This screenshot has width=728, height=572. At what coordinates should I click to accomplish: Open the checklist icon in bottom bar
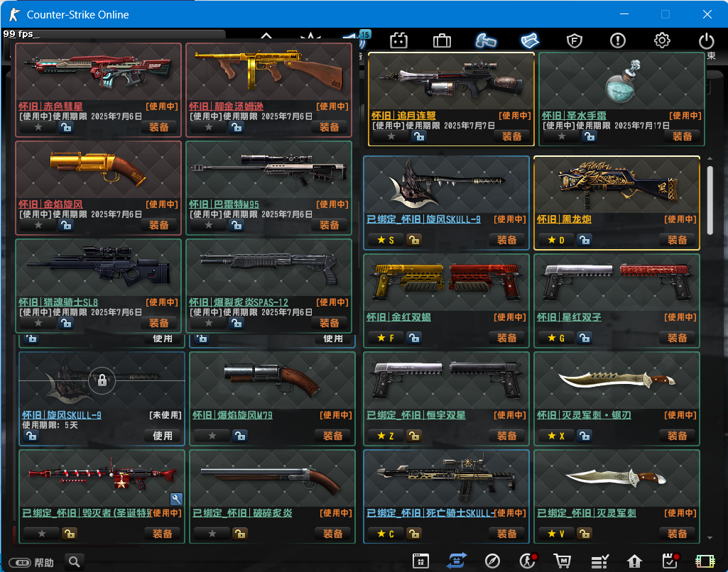(599, 561)
